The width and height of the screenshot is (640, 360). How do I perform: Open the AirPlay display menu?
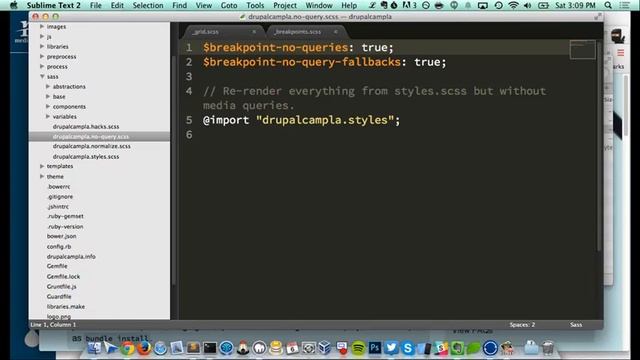click(x=483, y=5)
